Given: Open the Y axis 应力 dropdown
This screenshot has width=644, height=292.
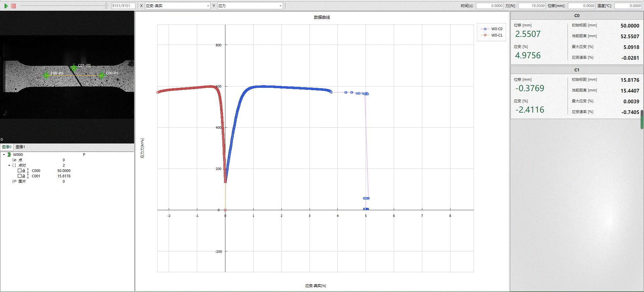Looking at the screenshot, I should tap(280, 6).
